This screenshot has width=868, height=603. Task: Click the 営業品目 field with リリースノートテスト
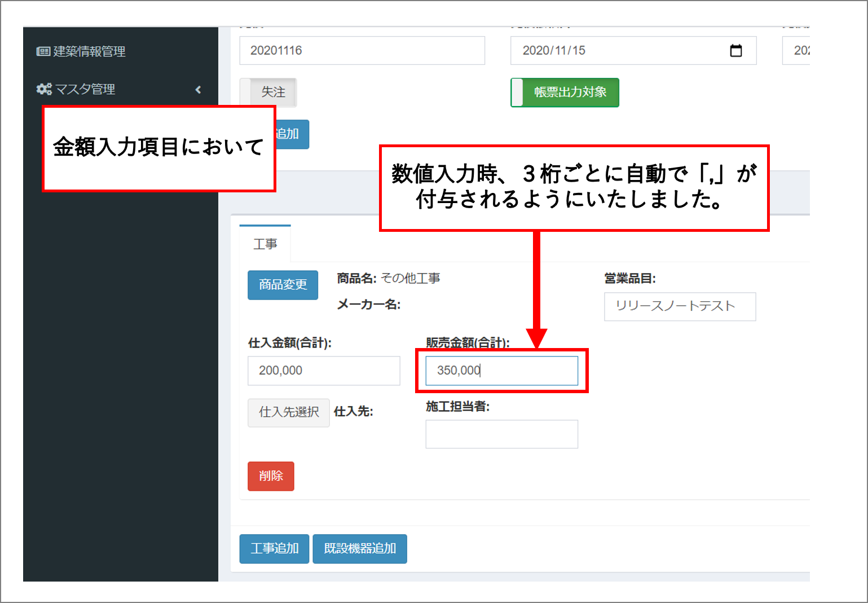(680, 306)
